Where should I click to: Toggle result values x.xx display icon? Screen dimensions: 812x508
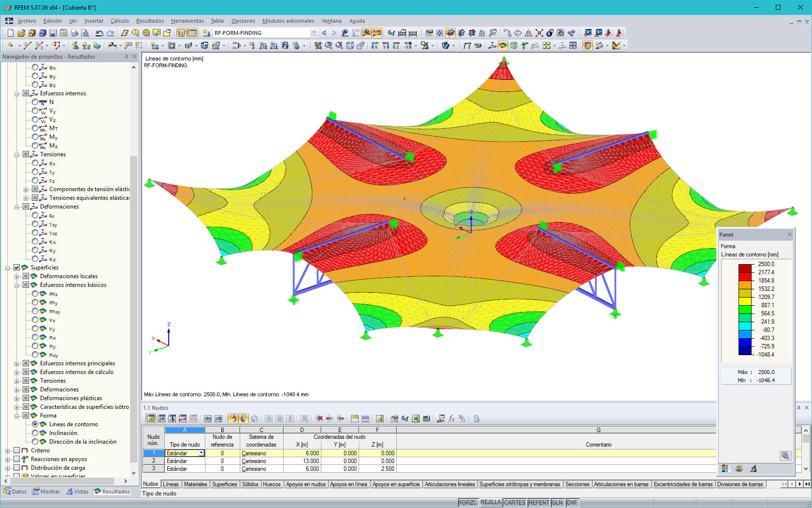[x=377, y=33]
